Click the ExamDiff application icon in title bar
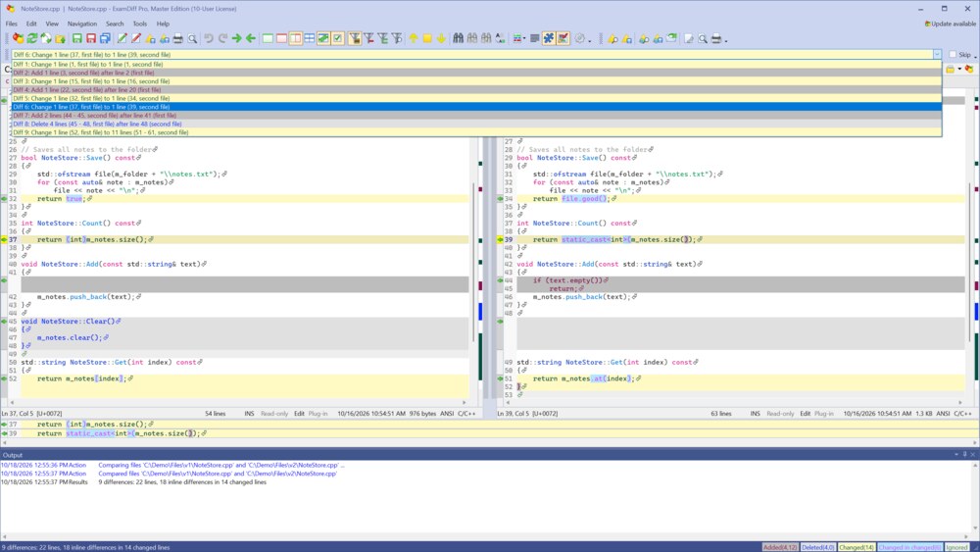Image resolution: width=980 pixels, height=552 pixels. pyautogui.click(x=10, y=9)
